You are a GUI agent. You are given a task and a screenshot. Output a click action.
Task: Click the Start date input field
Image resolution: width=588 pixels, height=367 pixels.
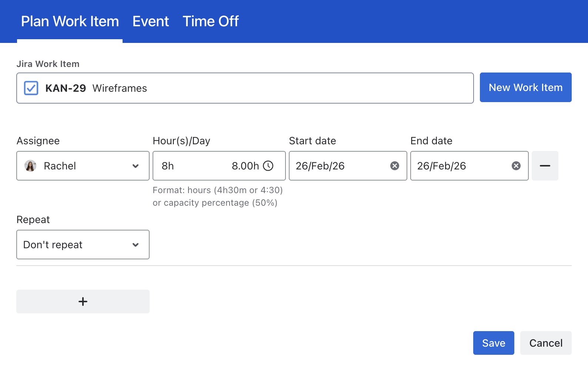(337, 166)
